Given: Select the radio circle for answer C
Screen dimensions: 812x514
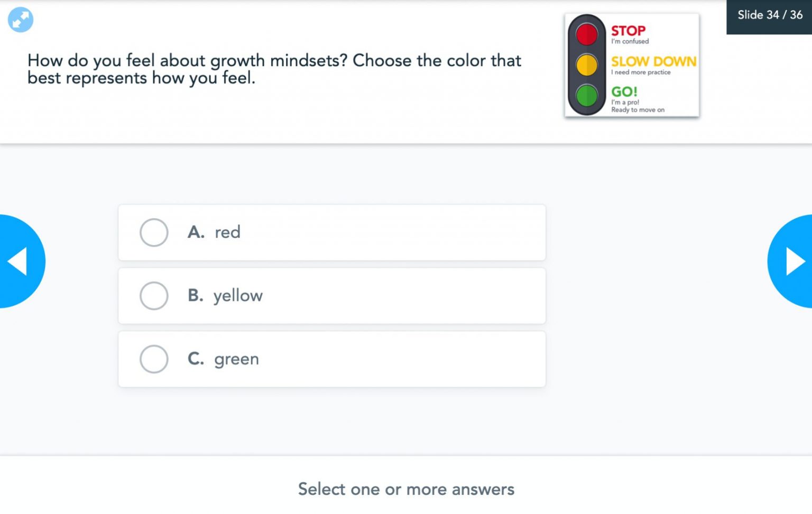Looking at the screenshot, I should point(154,359).
